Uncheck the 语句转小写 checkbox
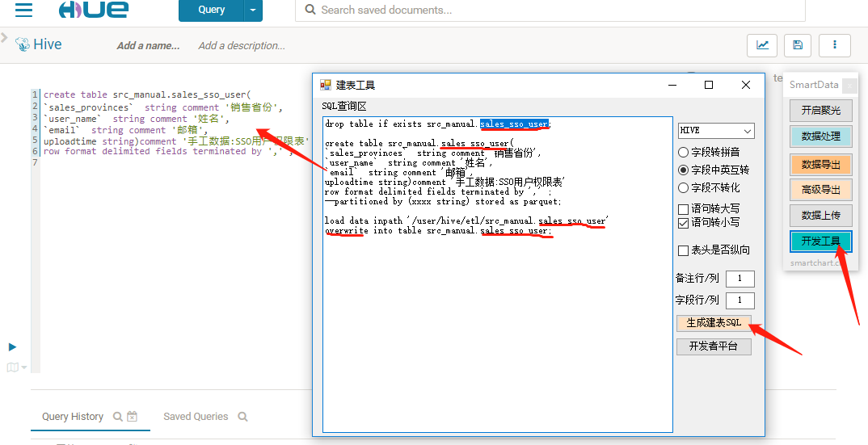The image size is (868, 445). pos(684,222)
